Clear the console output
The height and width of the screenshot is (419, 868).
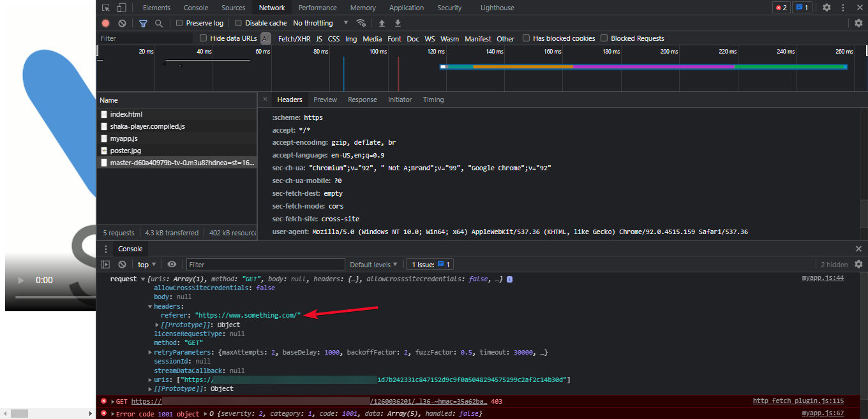click(x=122, y=264)
